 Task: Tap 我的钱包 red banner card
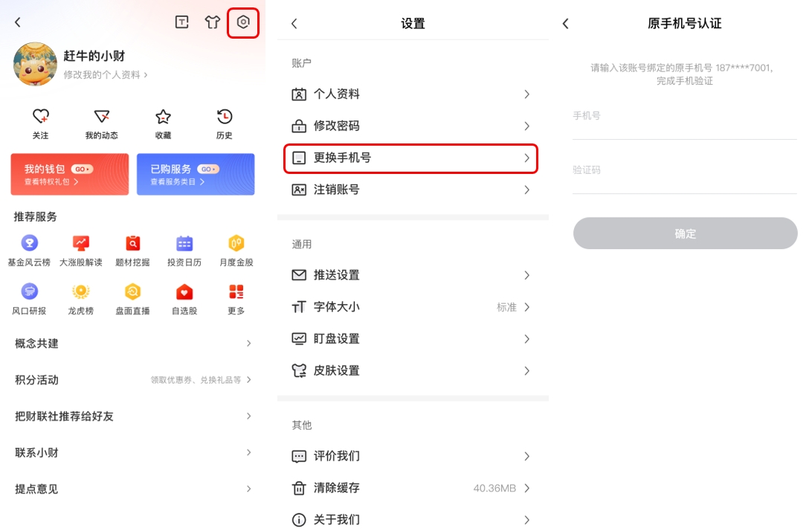(69, 174)
